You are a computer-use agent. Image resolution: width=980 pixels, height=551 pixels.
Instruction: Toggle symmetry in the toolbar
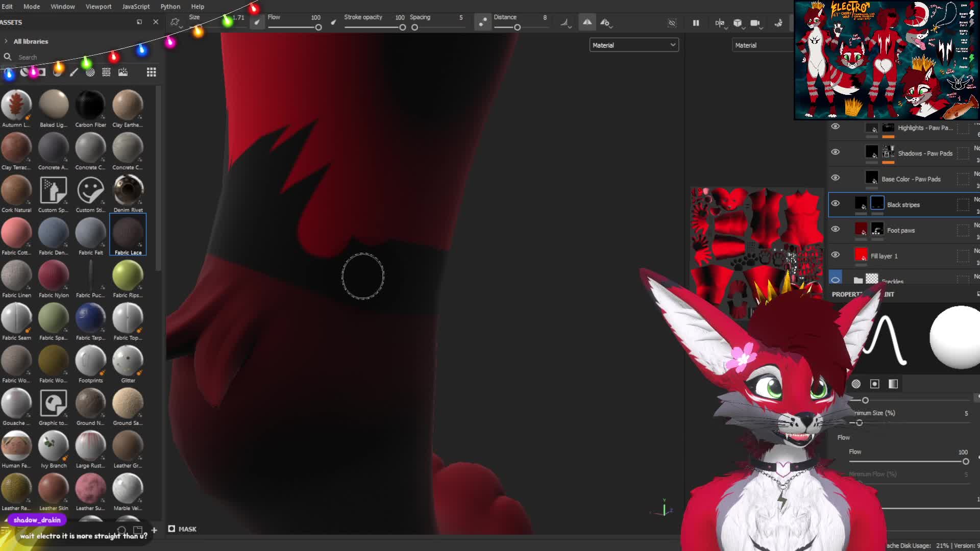[587, 22]
